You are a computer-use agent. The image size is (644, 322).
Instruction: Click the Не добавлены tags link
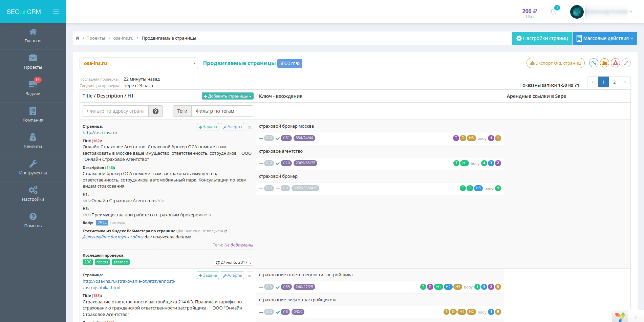click(x=239, y=245)
